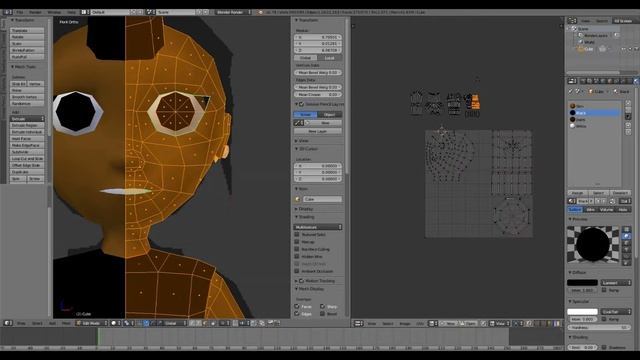
Task: Click the 3D Cursor X location field
Action: click(318, 166)
